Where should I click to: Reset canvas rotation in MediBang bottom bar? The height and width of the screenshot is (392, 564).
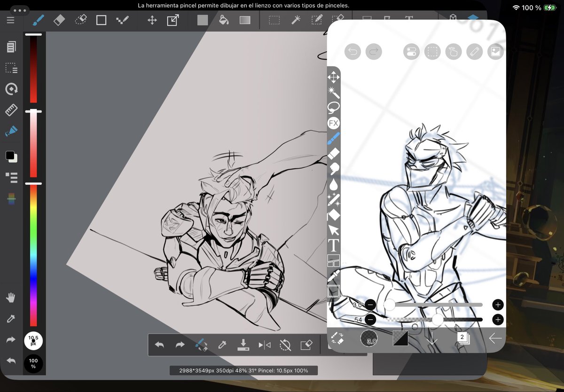(285, 345)
